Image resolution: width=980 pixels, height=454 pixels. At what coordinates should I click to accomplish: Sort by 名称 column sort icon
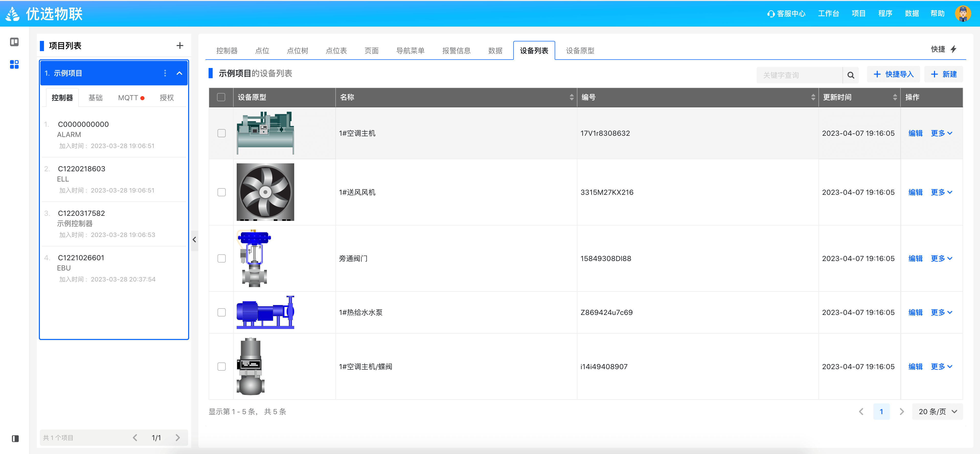click(x=572, y=97)
